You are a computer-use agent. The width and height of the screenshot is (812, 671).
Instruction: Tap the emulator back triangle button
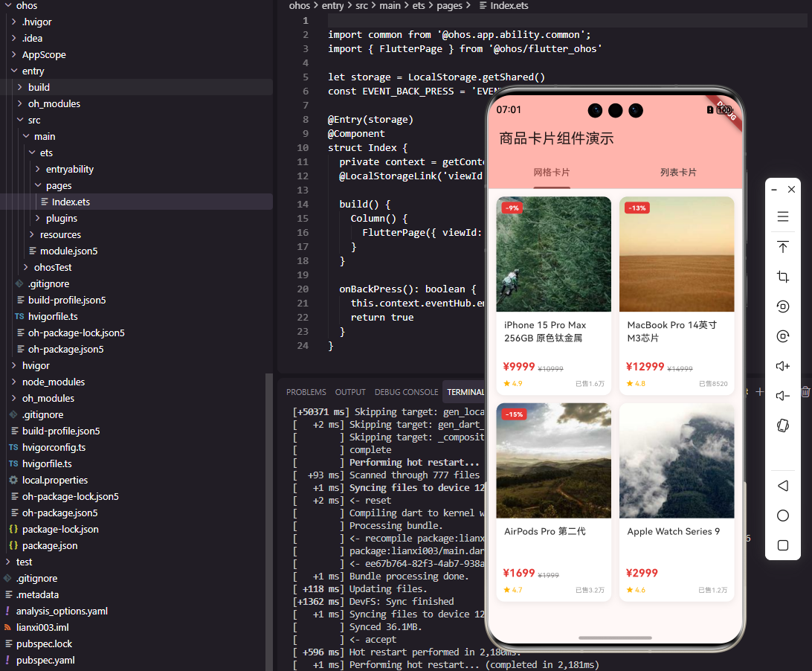coord(782,486)
